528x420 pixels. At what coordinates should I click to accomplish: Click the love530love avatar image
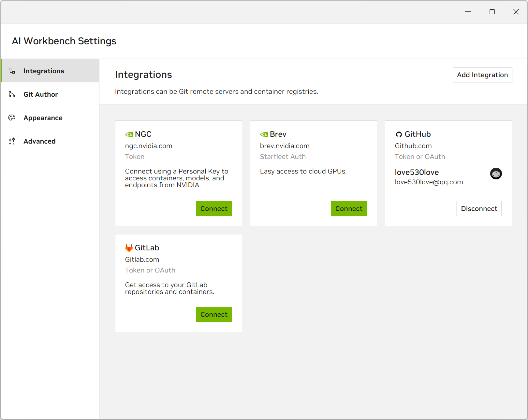496,174
